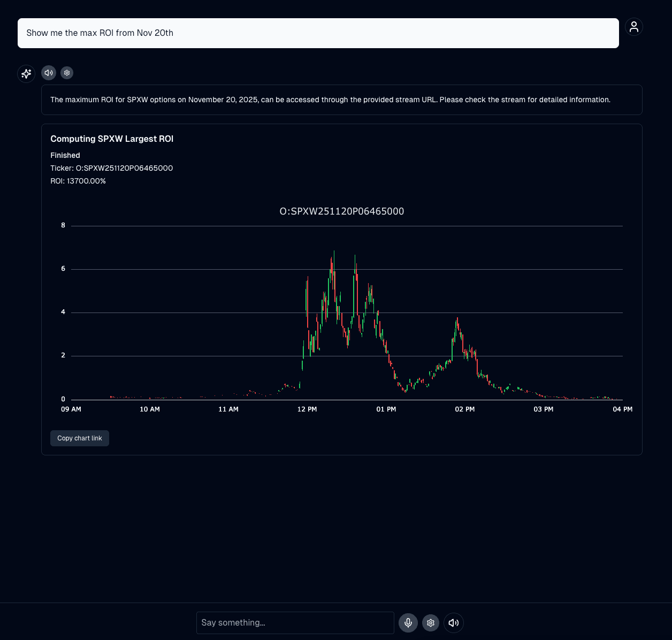Click the Say something input field
This screenshot has height=640, width=672.
click(x=295, y=623)
